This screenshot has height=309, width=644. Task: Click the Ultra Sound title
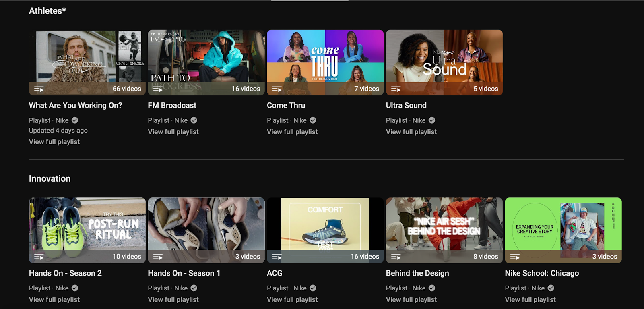406,105
